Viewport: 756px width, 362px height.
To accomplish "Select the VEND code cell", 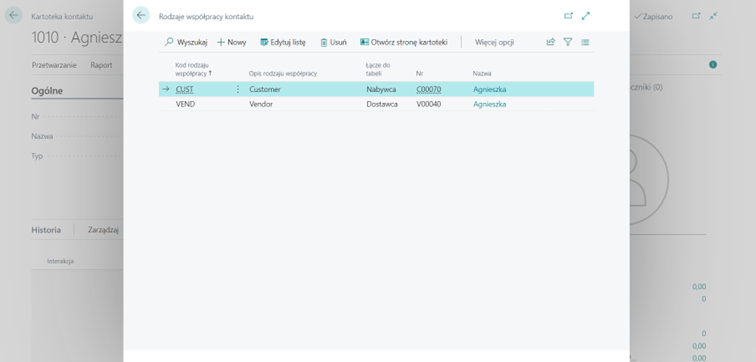I will click(185, 104).
